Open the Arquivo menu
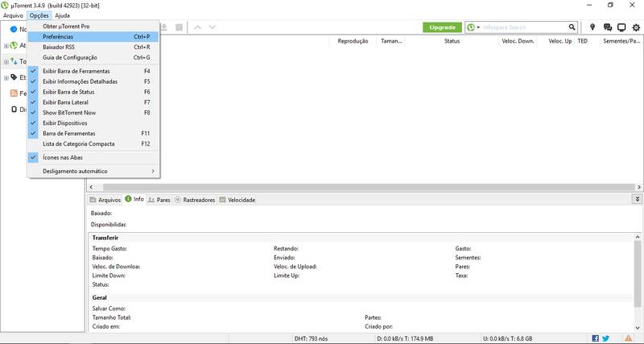This screenshot has width=644, height=344. coord(13,15)
